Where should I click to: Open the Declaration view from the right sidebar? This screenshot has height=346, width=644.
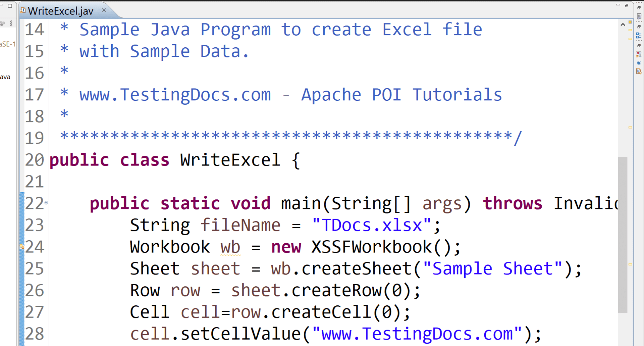[x=639, y=71]
